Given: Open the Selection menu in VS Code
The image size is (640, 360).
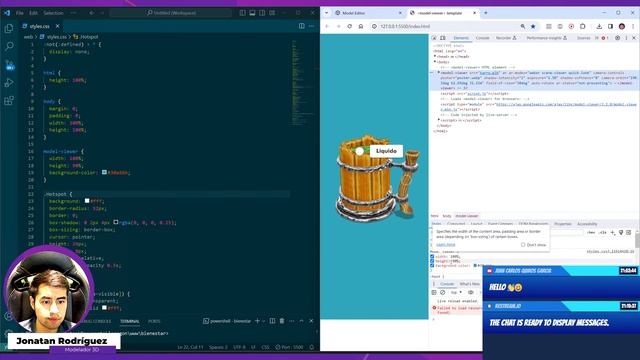Looking at the screenshot, I should pos(53,13).
